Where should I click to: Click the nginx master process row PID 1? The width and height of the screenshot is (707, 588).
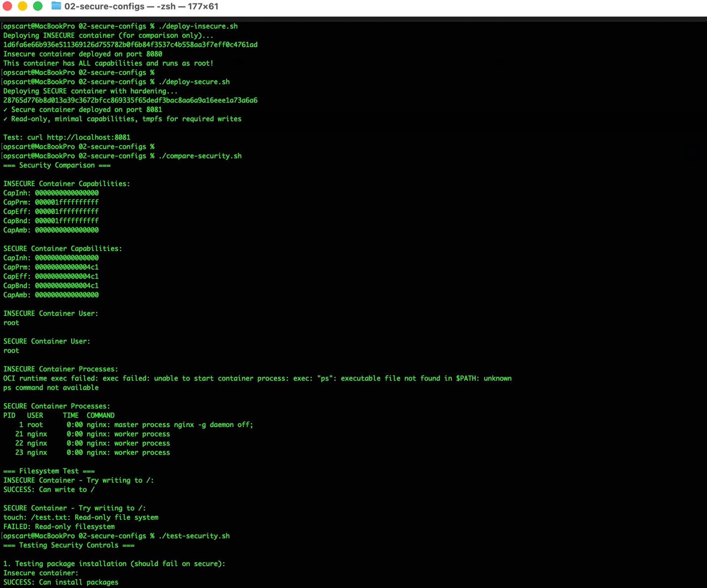click(136, 425)
